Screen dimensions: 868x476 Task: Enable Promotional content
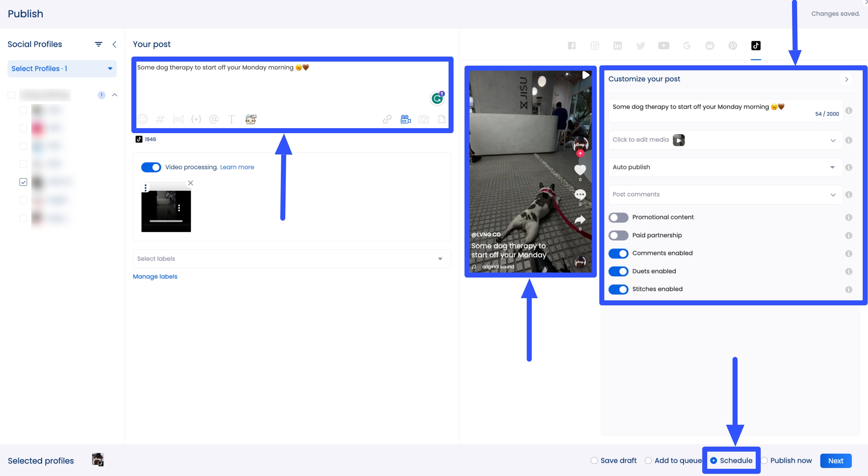[618, 218]
